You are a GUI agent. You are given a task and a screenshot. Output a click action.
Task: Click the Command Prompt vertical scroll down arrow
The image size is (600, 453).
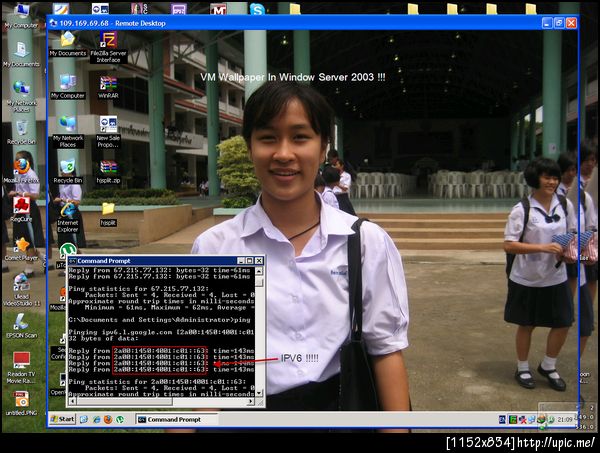pyautogui.click(x=259, y=393)
